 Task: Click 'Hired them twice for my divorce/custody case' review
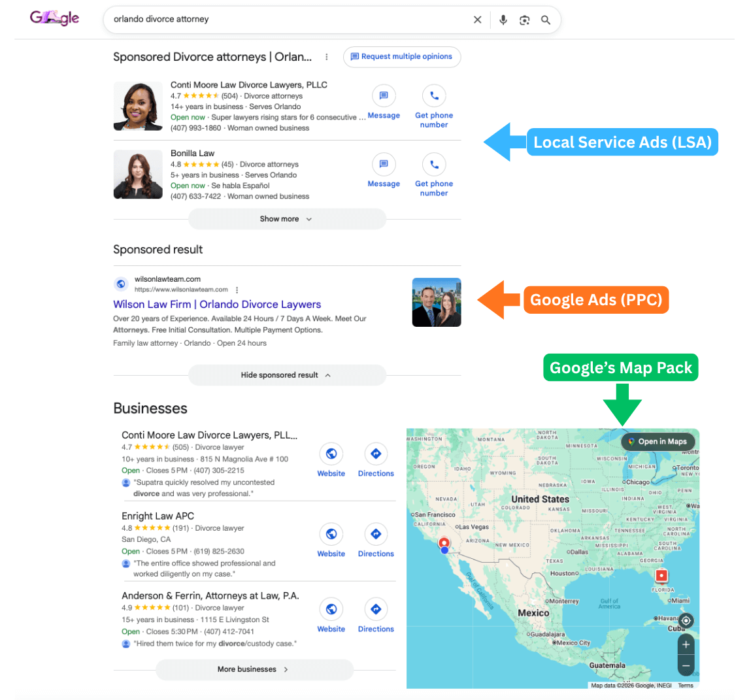point(215,644)
